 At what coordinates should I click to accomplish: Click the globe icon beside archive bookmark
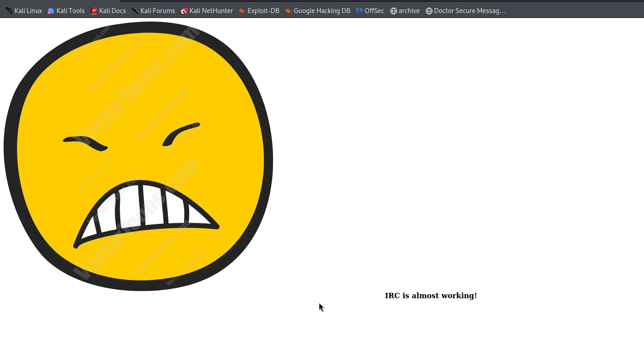point(393,11)
